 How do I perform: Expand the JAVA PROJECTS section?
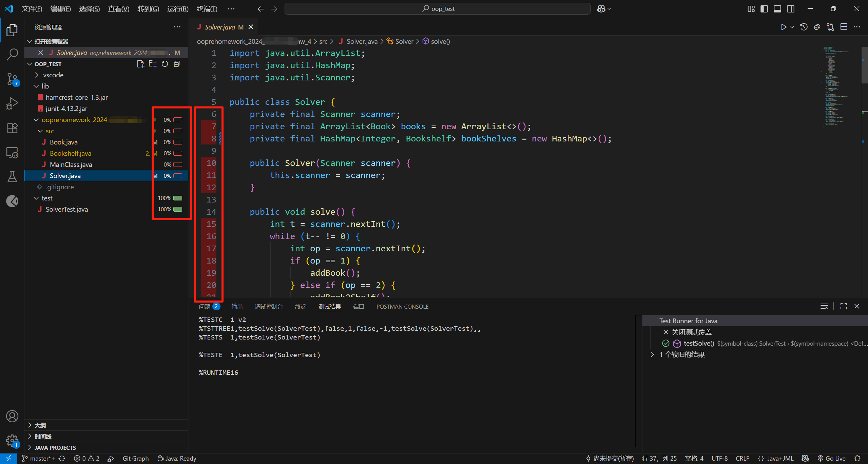tap(55, 447)
